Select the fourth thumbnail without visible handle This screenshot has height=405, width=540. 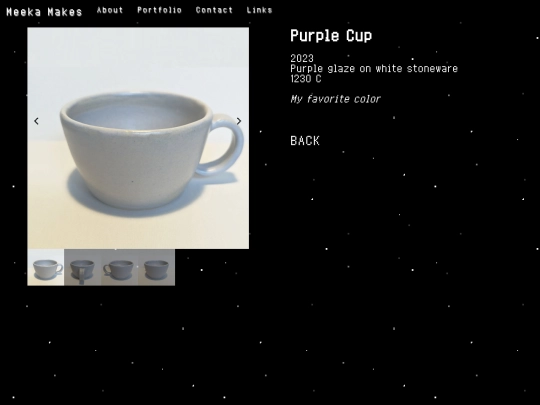pos(156,267)
